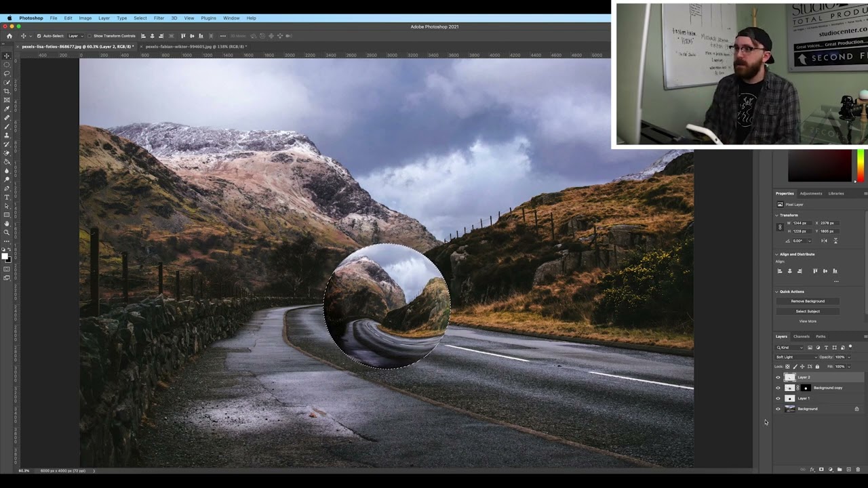Click the link width and height icon

click(780, 227)
